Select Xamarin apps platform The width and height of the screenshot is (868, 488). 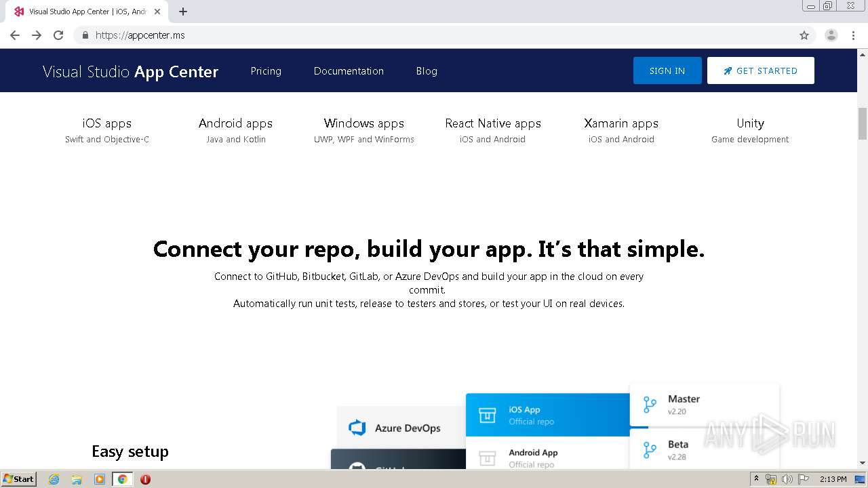coord(621,130)
